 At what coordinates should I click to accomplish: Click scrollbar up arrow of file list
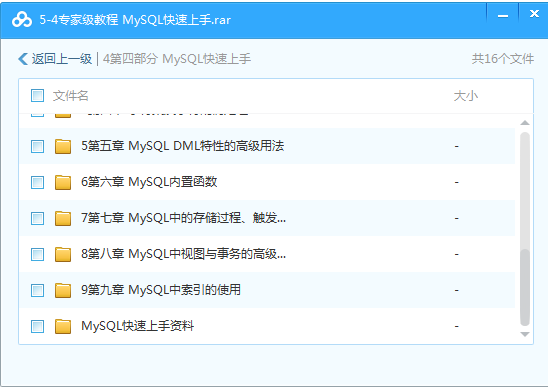click(525, 123)
